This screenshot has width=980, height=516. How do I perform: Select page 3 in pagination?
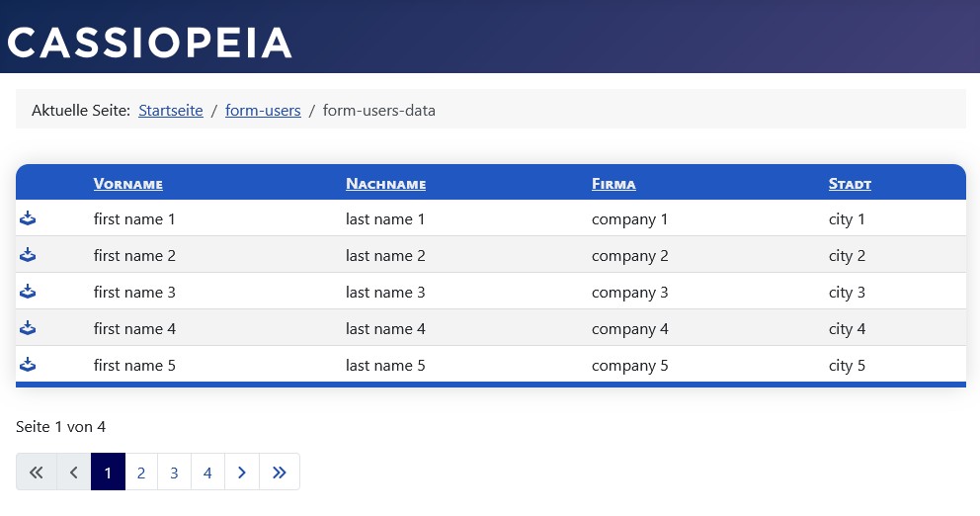coord(174,473)
